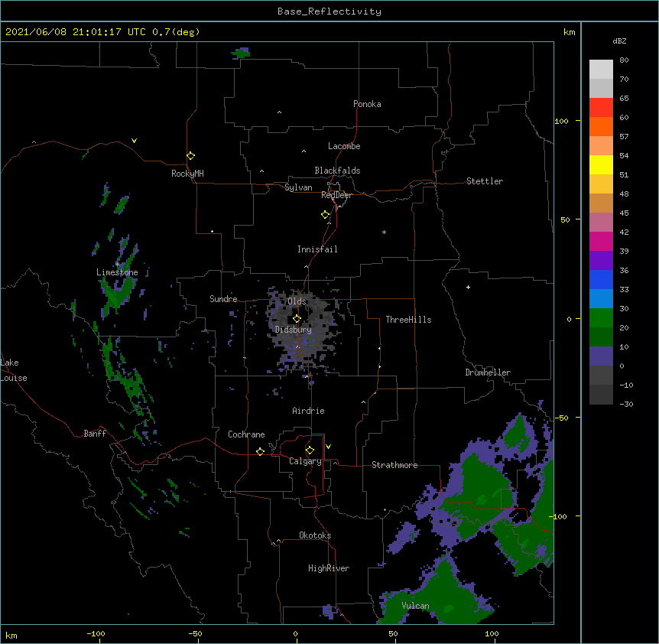Click the 2021/06/08 21:01:17 UTC timestamp
This screenshot has width=659, height=644.
point(76,32)
